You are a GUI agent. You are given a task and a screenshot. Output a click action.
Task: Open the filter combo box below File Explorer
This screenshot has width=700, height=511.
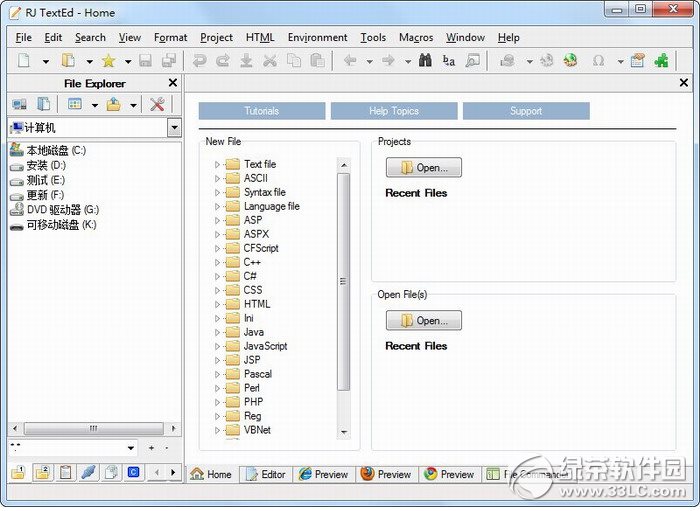click(x=131, y=448)
